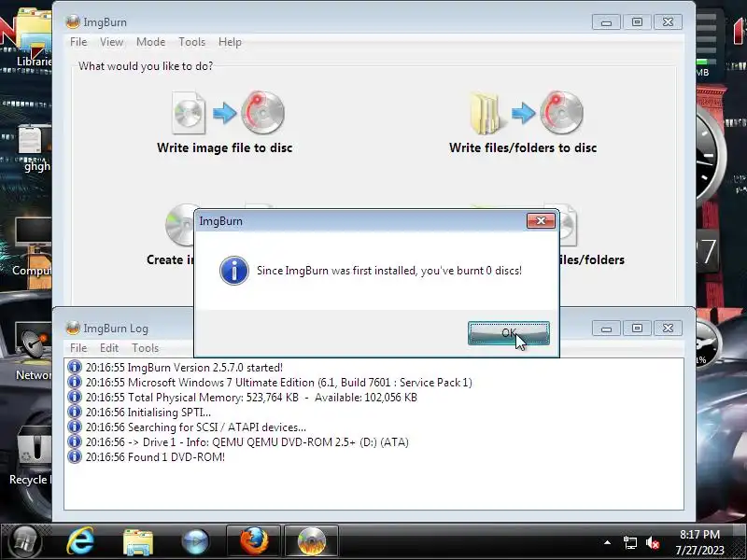This screenshot has width=747, height=560.
Task: Open View menu in ImgBurn main window
Action: coord(111,42)
